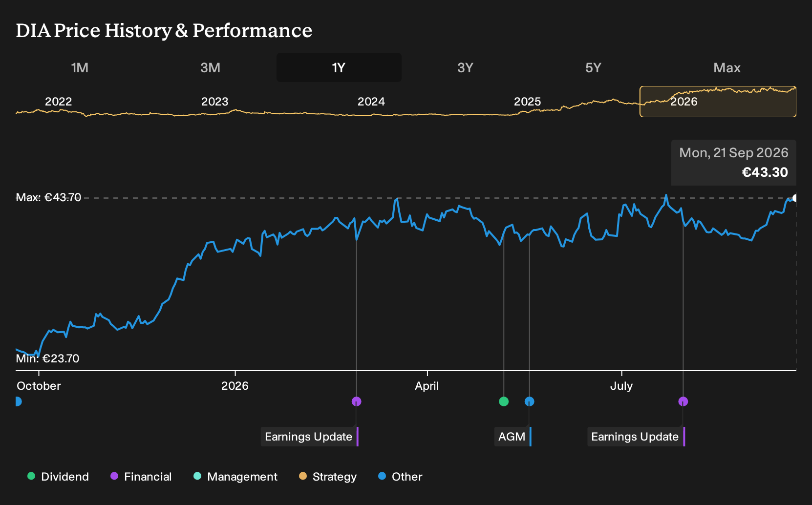Select the 1Y time range tab
Viewport: 812px width, 505px height.
click(x=339, y=67)
